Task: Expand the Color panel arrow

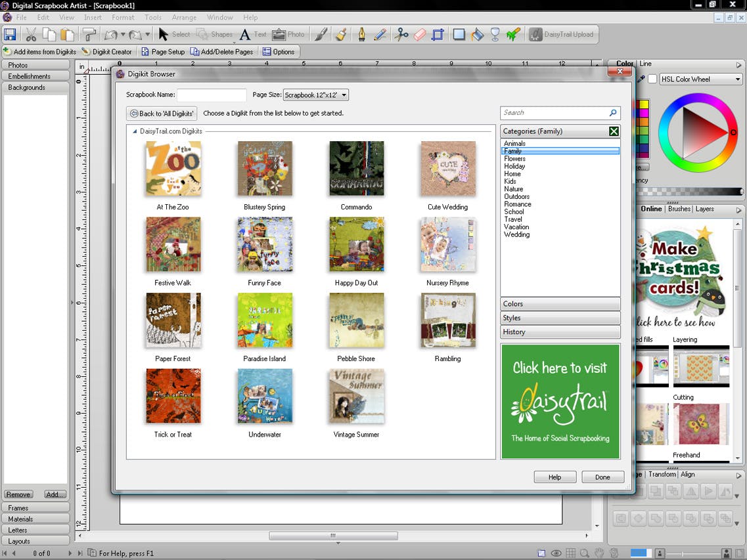Action: [739, 64]
